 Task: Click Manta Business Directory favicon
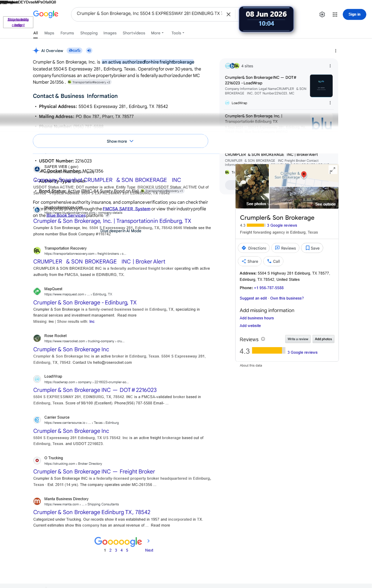pos(37,501)
